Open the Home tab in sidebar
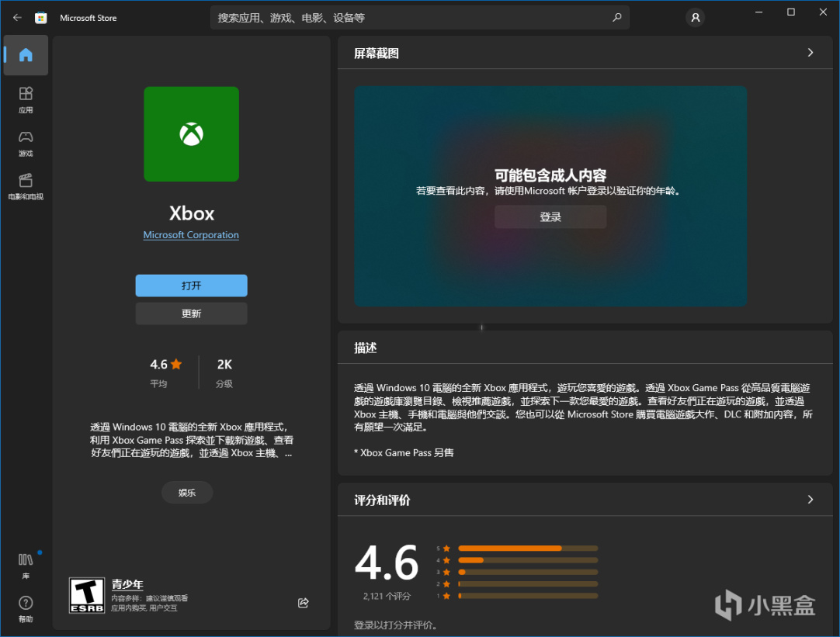 [x=26, y=54]
